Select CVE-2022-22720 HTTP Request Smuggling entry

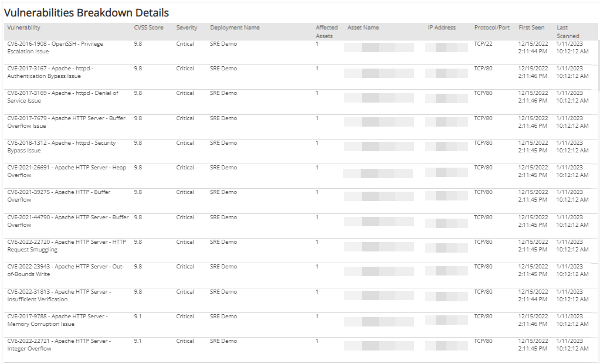(66, 246)
